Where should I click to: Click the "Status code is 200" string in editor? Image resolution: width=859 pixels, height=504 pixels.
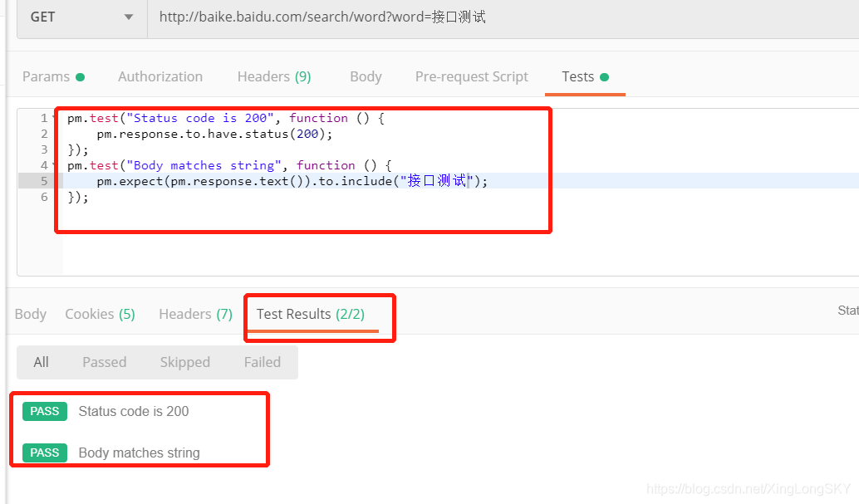[200, 118]
